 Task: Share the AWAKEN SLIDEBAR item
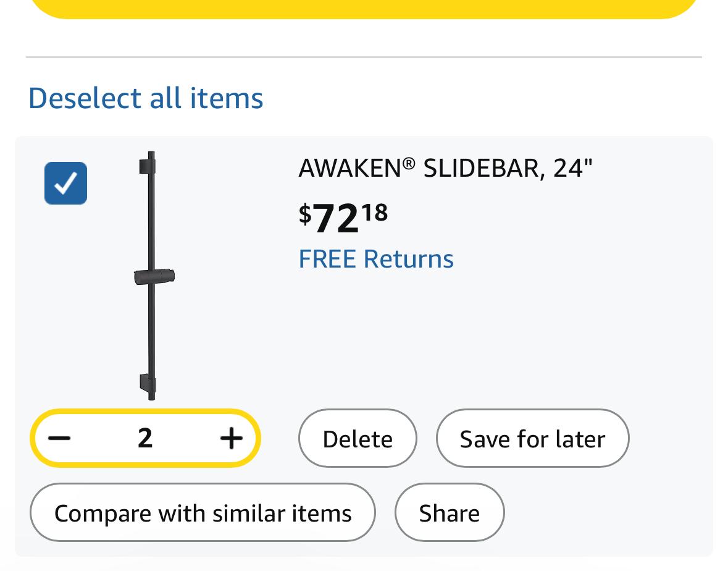click(449, 512)
